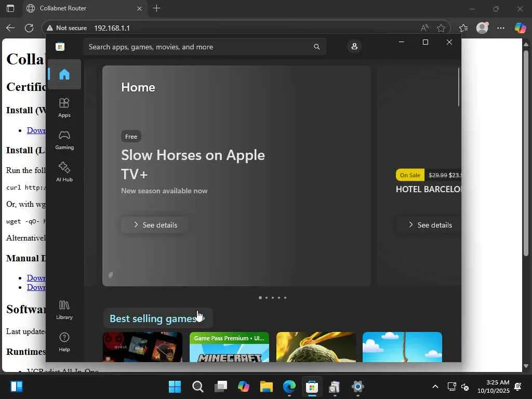Image resolution: width=532 pixels, height=399 pixels.
Task: Open the AI Hub section in Store
Action: 64,172
